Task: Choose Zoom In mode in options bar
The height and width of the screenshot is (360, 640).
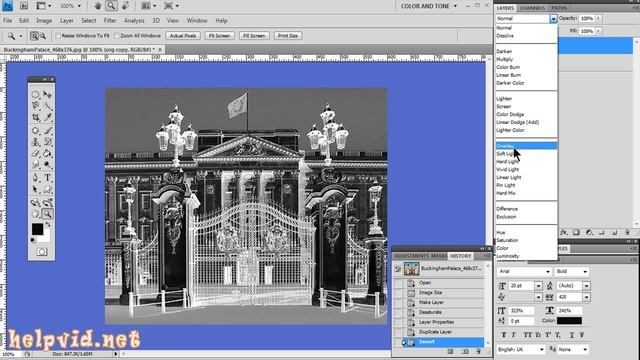Action: (34, 36)
